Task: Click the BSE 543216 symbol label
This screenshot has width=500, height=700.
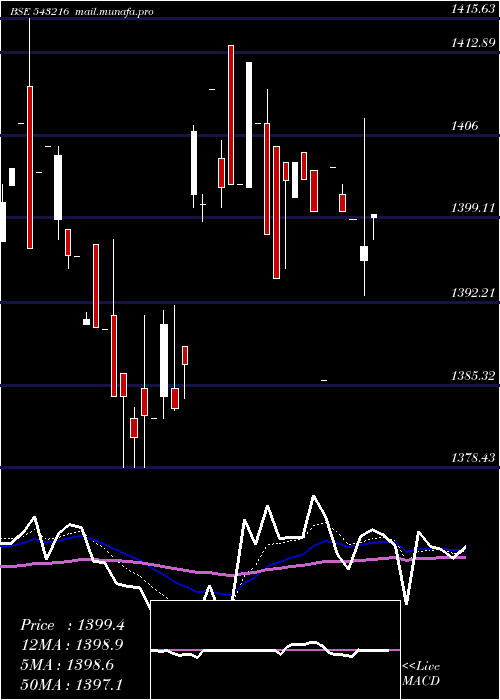Action: pos(41,12)
